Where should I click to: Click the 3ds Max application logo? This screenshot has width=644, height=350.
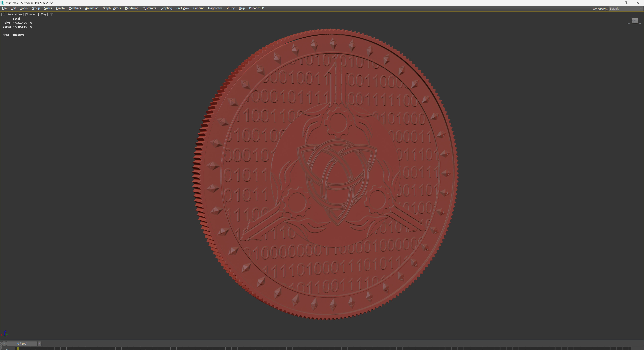[3, 3]
